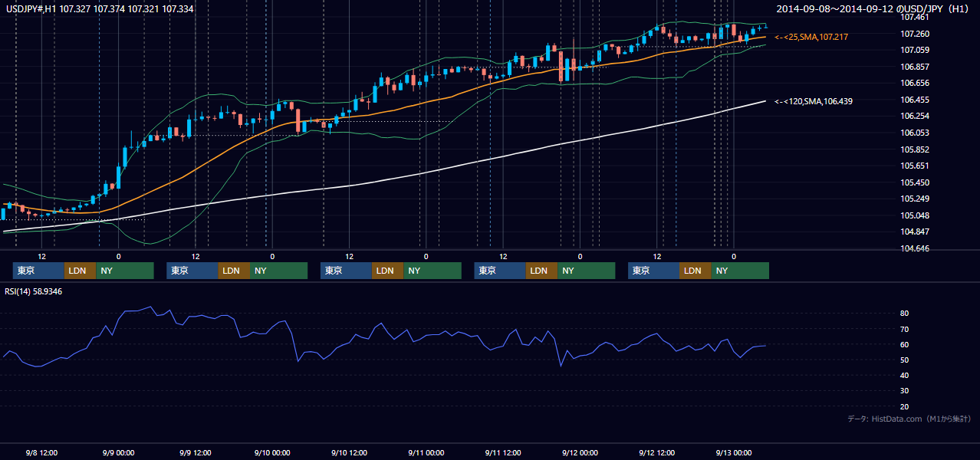This screenshot has width=980, height=460.
Task: Click the 9/13 00:00 time axis label
Action: click(x=734, y=452)
